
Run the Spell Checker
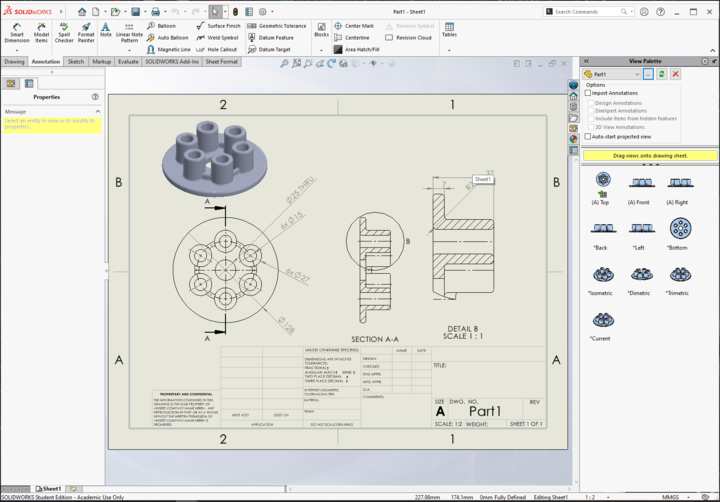pos(64,33)
